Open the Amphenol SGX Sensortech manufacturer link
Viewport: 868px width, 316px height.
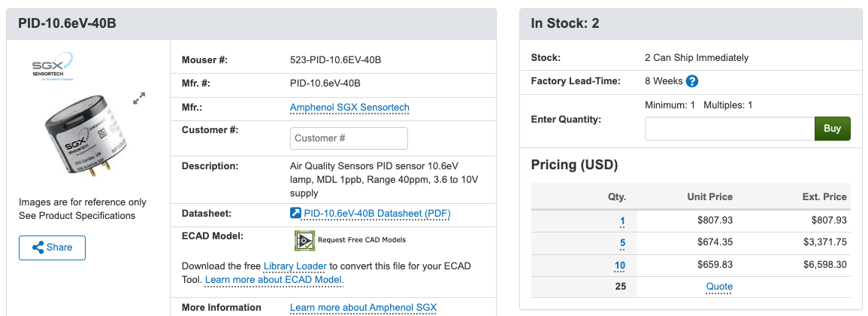click(x=350, y=107)
